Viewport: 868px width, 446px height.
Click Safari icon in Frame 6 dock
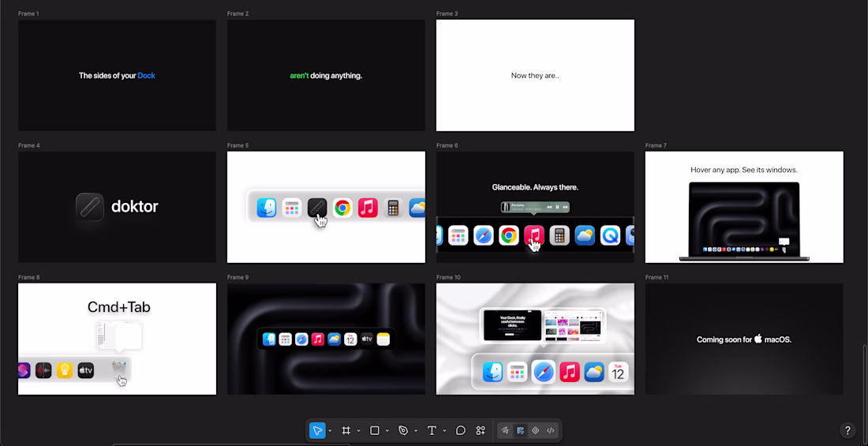483,235
